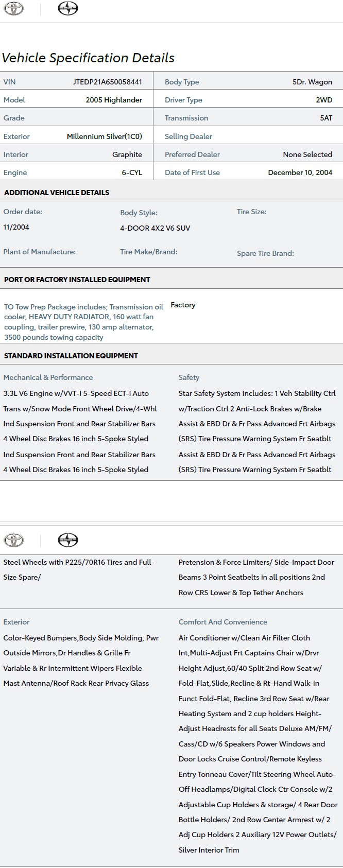Click the Scion logo on second page header
The height and width of the screenshot is (868, 343).
coord(67,540)
